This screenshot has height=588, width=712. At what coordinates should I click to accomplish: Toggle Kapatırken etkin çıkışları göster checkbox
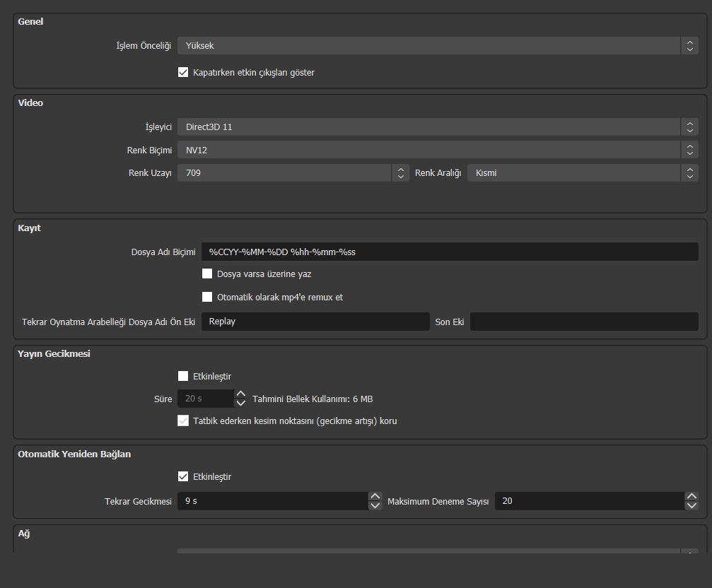click(183, 72)
